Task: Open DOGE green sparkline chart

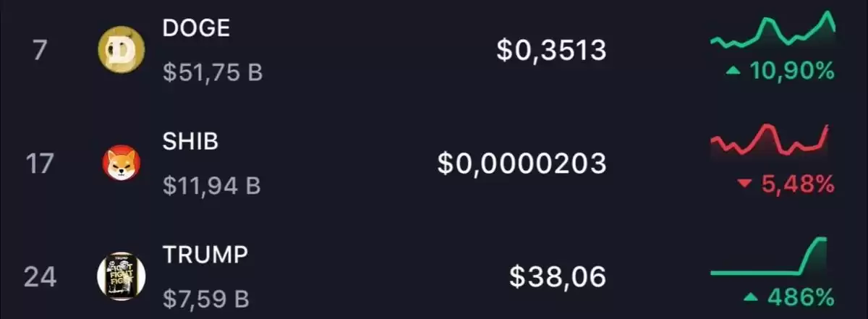Action: coord(773,30)
